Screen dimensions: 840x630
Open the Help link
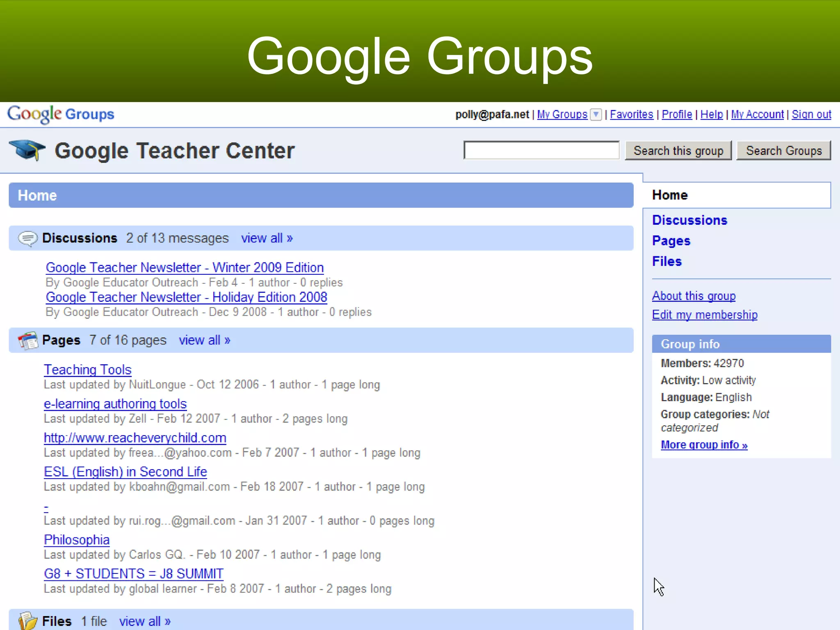tap(712, 114)
